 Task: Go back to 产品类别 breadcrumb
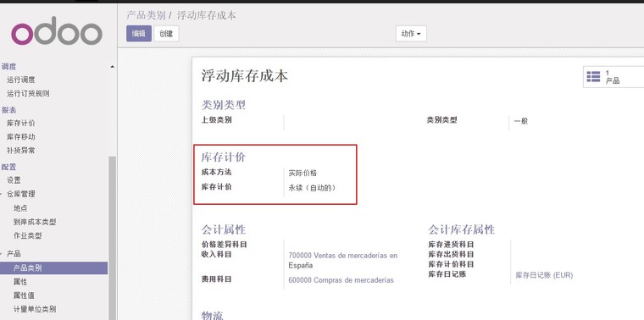pos(146,15)
